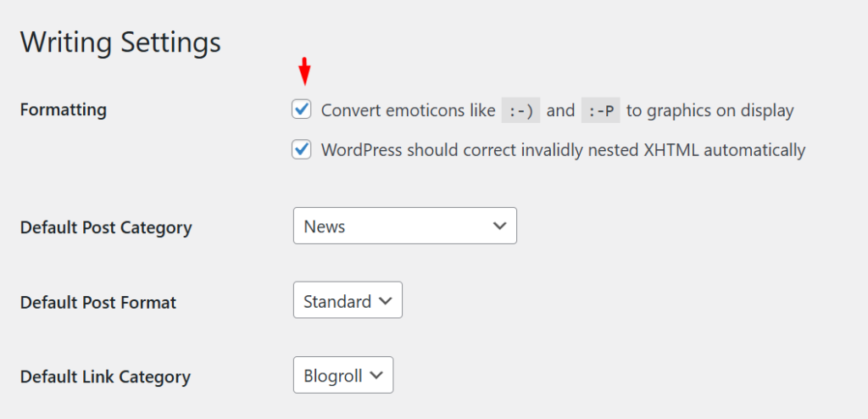Click the word 'and' between the emoticon samples
The width and height of the screenshot is (868, 419).
(560, 110)
